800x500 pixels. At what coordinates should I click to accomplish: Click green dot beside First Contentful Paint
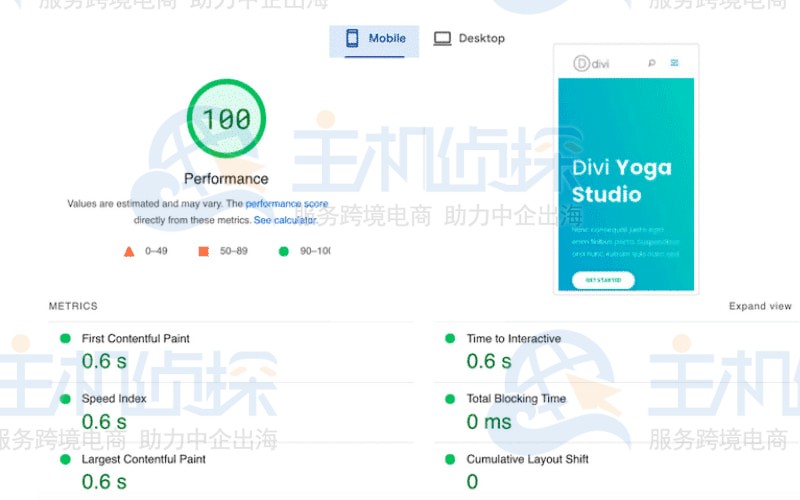pos(66,339)
